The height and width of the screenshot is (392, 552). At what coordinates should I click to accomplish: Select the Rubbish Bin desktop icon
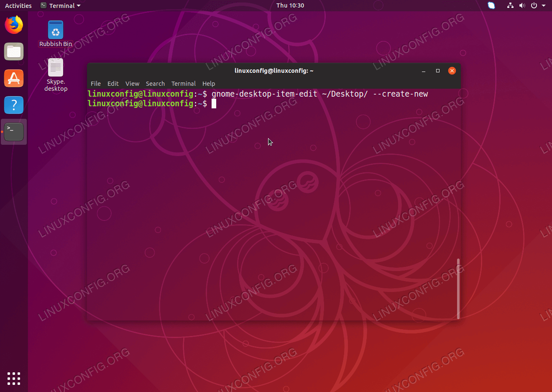click(56, 34)
